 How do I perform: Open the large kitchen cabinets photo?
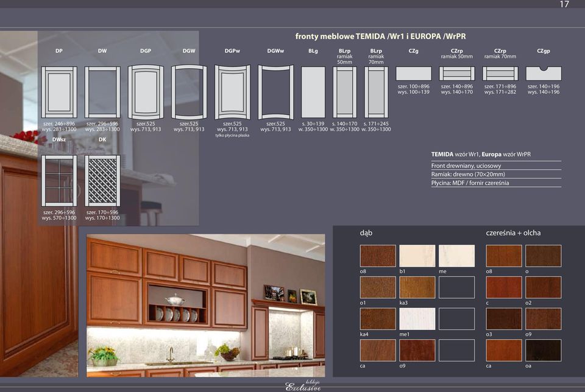tap(205, 305)
